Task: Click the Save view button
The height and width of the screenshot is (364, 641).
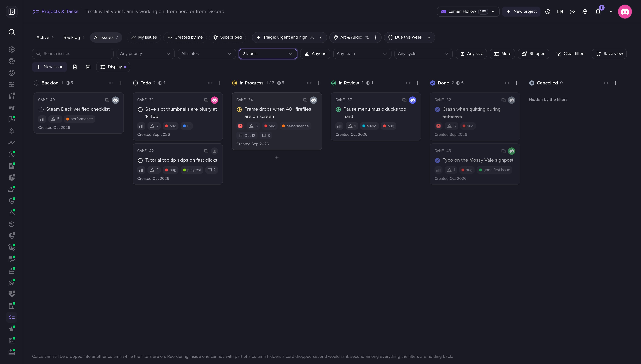Action: (609, 54)
